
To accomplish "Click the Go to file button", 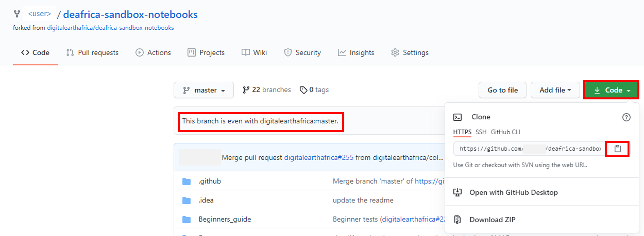I will (x=503, y=90).
